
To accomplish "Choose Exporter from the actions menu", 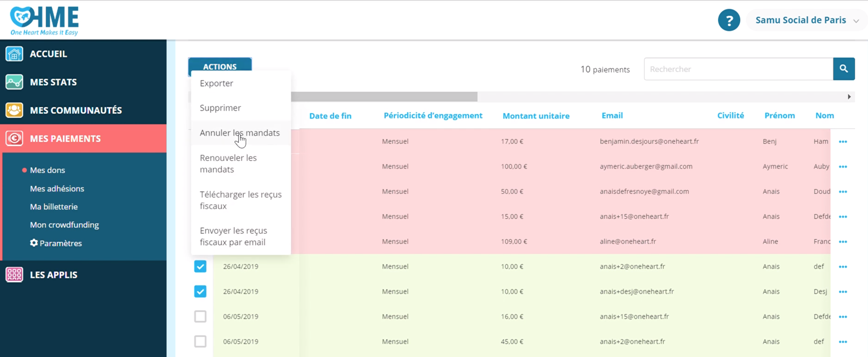I will coord(216,83).
